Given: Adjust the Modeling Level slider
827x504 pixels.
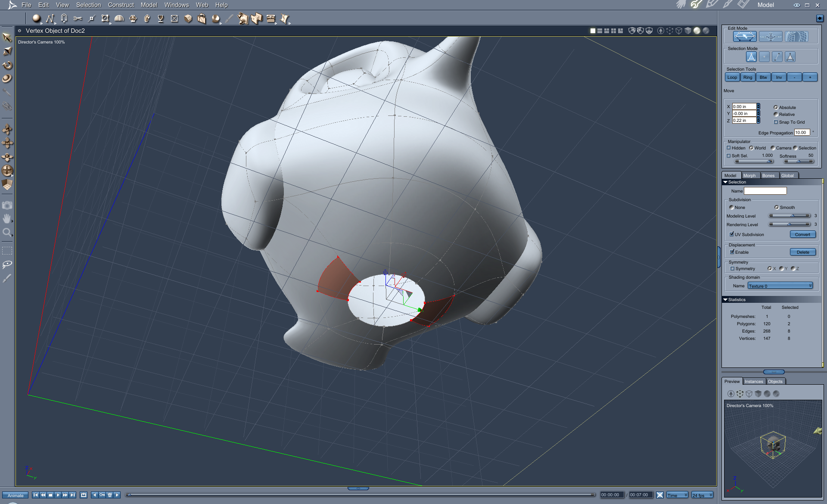Looking at the screenshot, I should pos(792,216).
